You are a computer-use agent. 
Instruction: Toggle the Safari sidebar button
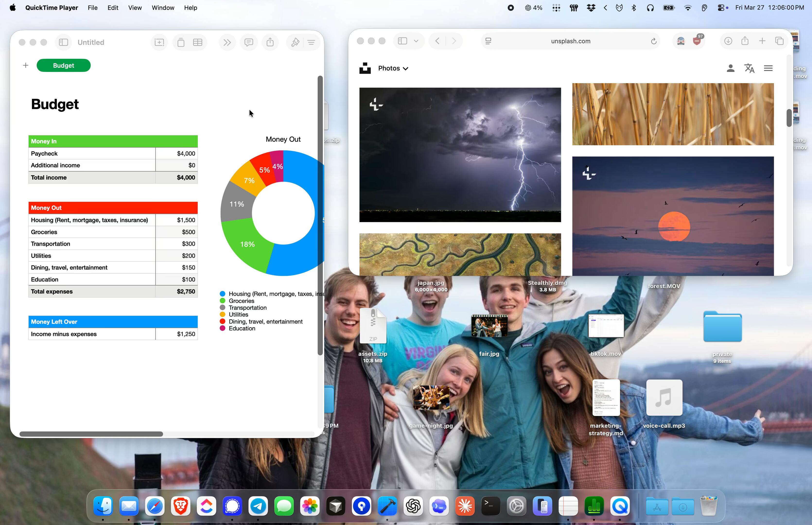tap(402, 41)
